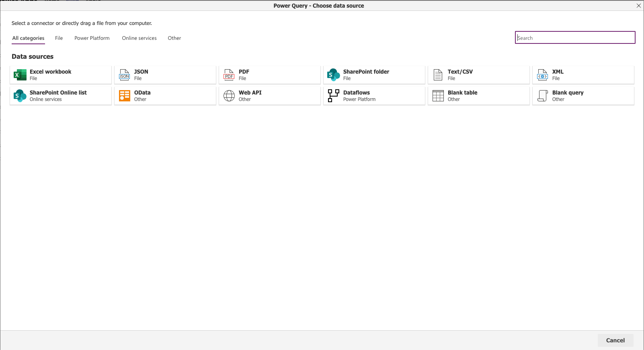
Task: Choose the Dataflows connector icon
Action: pyautogui.click(x=333, y=96)
